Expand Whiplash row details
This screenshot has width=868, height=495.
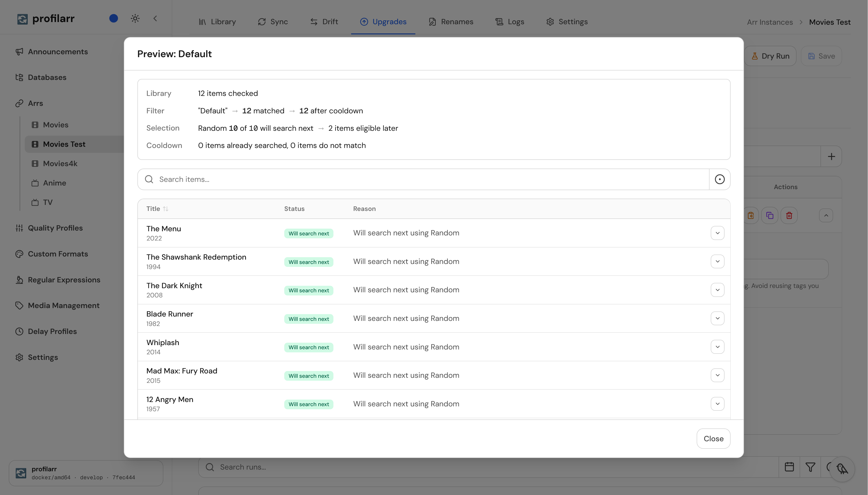click(x=717, y=347)
